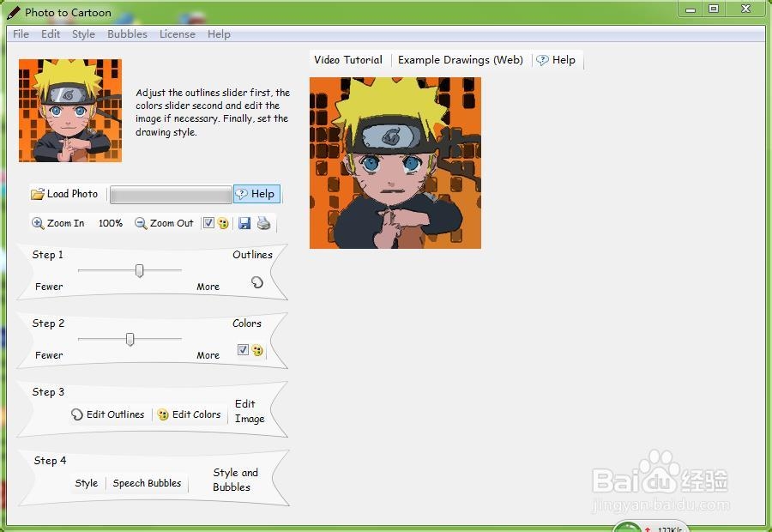Click the Video Tutorial link
Image resolution: width=772 pixels, height=532 pixels.
[x=348, y=59]
